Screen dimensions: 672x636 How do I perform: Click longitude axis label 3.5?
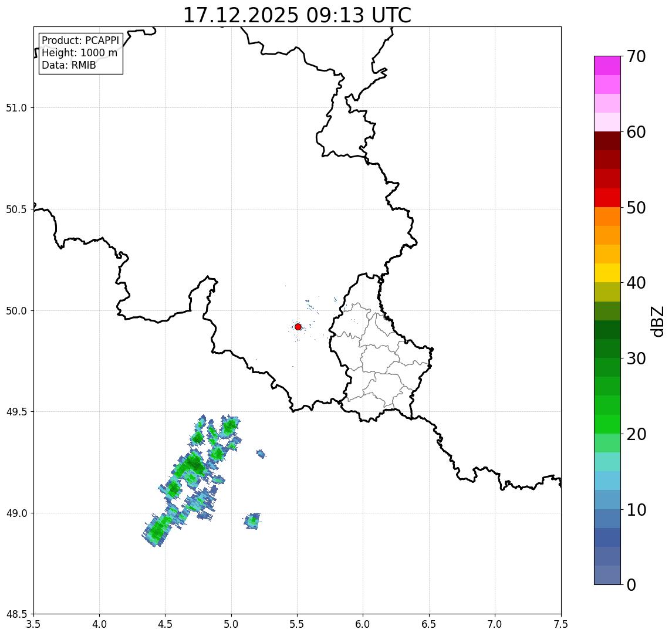point(33,624)
